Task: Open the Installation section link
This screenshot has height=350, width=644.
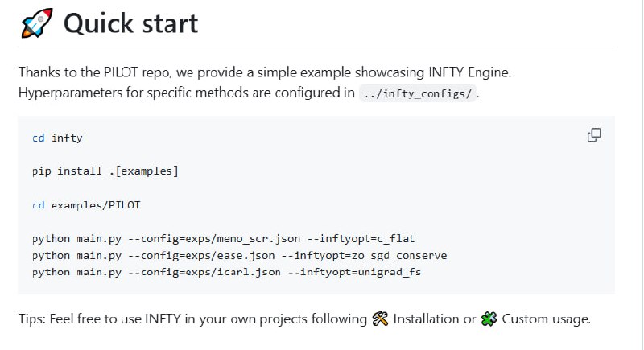Action: pos(426,319)
